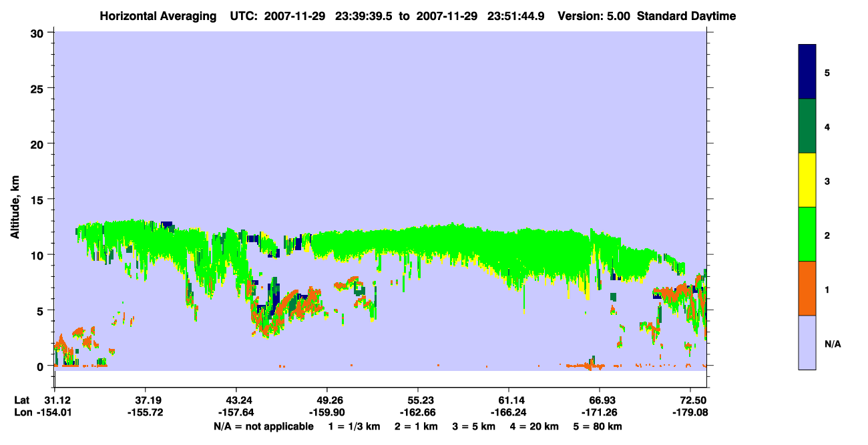Image resolution: width=868 pixels, height=445 pixels.
Task: Click the 'Lon' row label
Action: coord(22,412)
